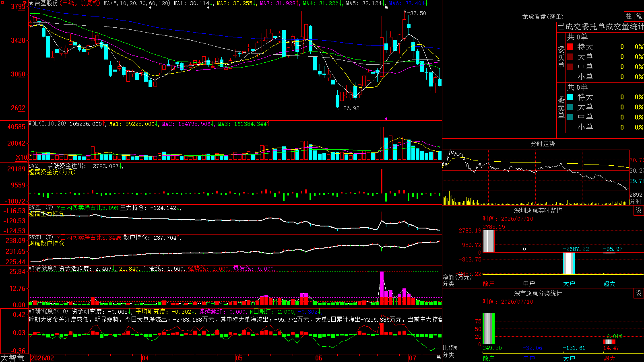This screenshot has width=644, height=362.
Task: Select the dark red 大单 swatch in 委买单
Action: tap(570, 57)
